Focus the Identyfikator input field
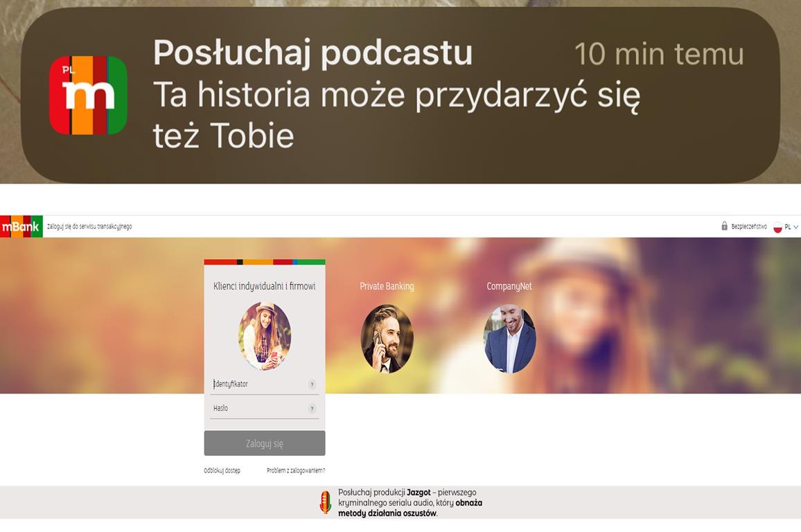 pos(264,384)
